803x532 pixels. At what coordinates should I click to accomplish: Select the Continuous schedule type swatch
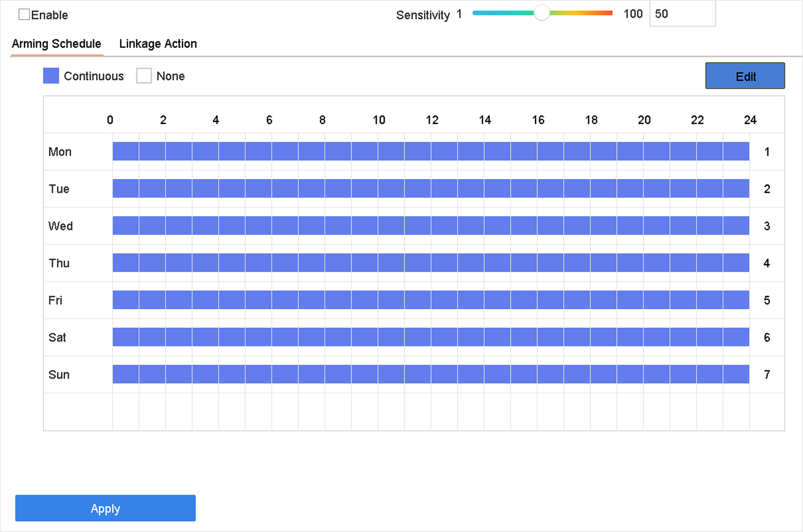pos(51,76)
